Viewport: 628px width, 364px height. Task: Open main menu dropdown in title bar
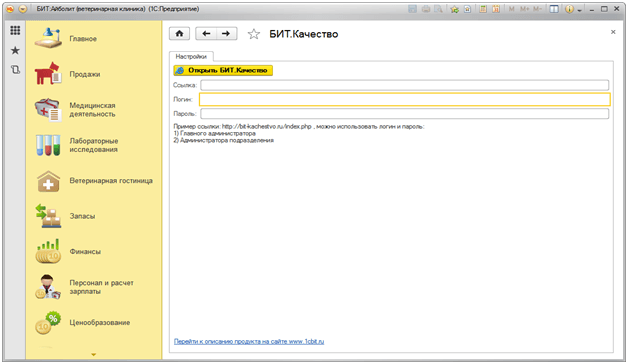click(23, 9)
